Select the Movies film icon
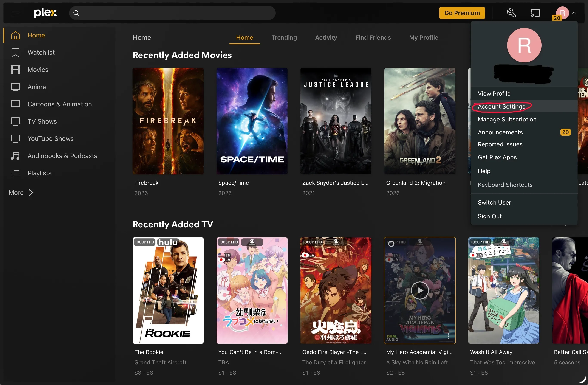This screenshot has height=385, width=588. (15, 70)
